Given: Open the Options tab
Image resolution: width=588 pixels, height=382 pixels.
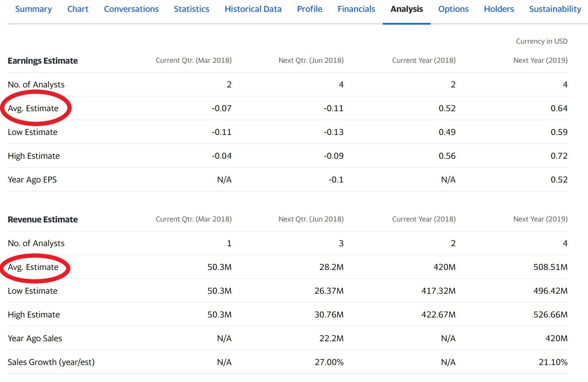Looking at the screenshot, I should 453,9.
